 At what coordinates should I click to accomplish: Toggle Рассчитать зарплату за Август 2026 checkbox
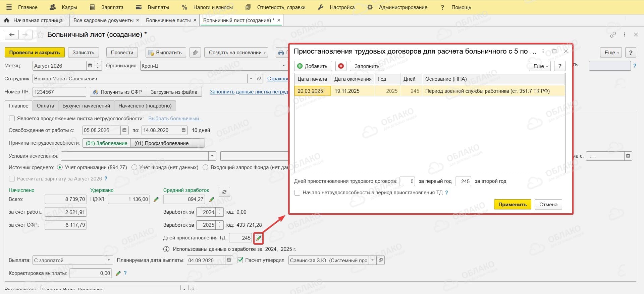[12, 179]
